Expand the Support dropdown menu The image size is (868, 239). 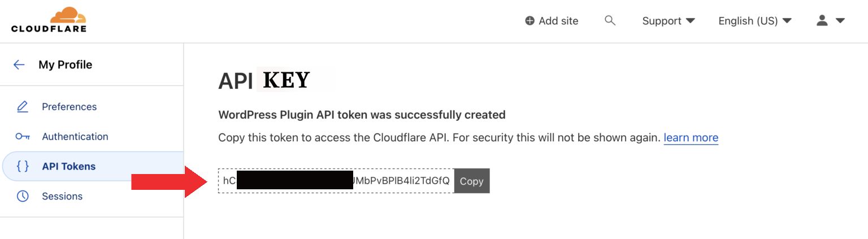(x=669, y=21)
